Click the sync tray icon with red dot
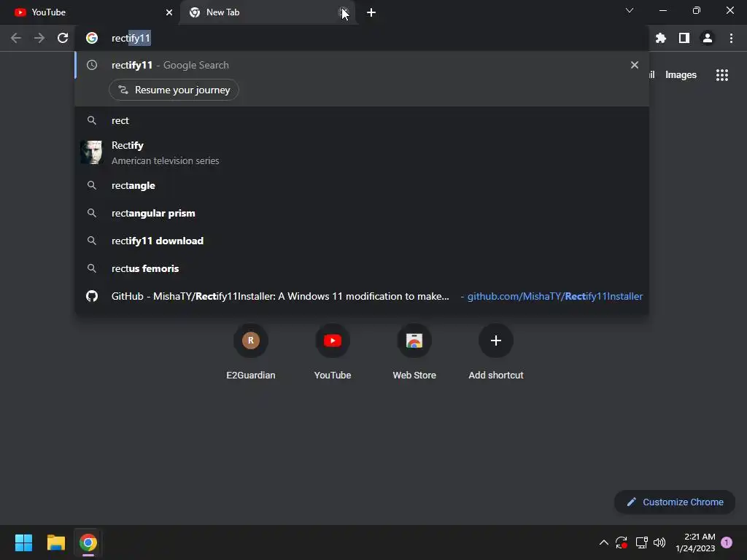The height and width of the screenshot is (560, 747). click(622, 542)
